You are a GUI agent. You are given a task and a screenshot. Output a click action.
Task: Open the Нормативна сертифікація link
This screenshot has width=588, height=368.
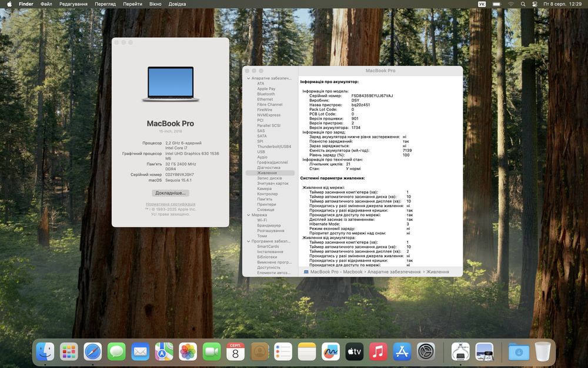171,204
